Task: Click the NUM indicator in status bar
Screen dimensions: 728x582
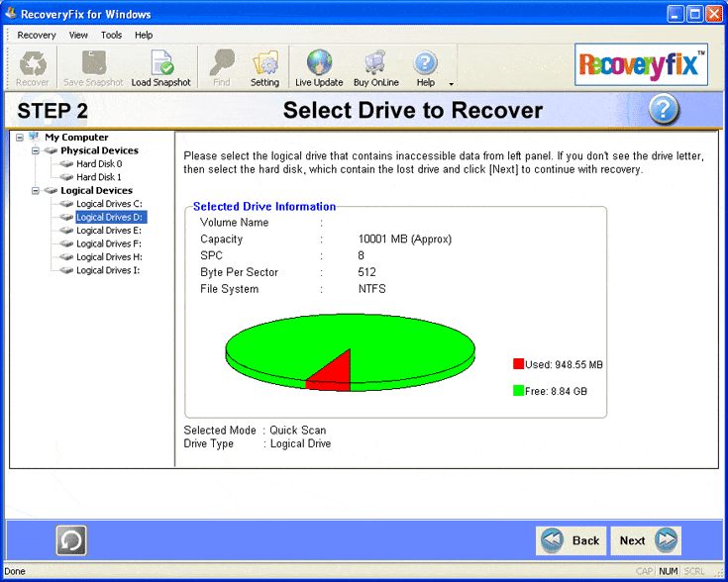Action: pyautogui.click(x=669, y=571)
